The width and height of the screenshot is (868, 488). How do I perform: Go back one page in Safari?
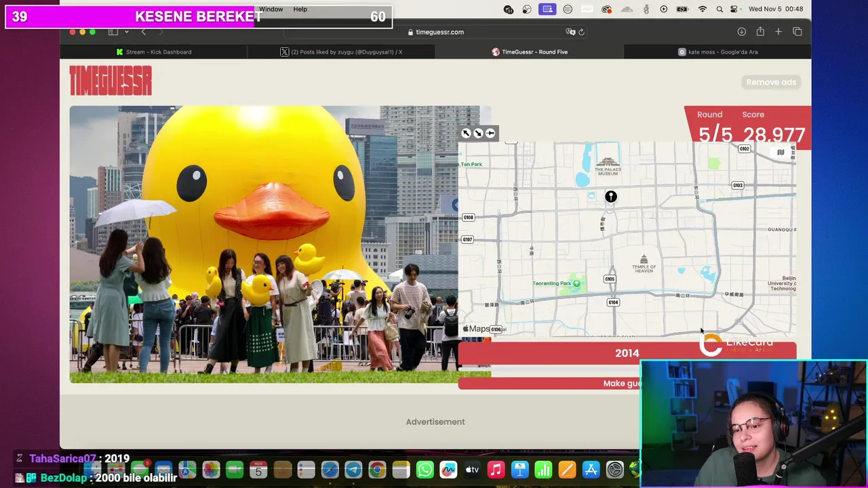point(143,32)
